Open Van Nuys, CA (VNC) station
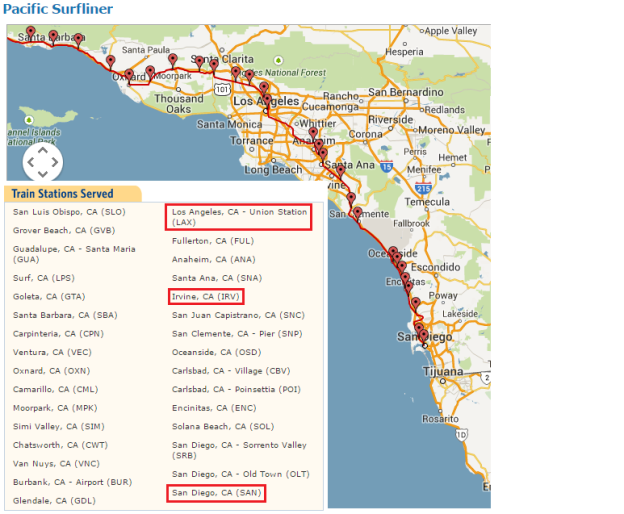624x514 pixels. [x=56, y=463]
